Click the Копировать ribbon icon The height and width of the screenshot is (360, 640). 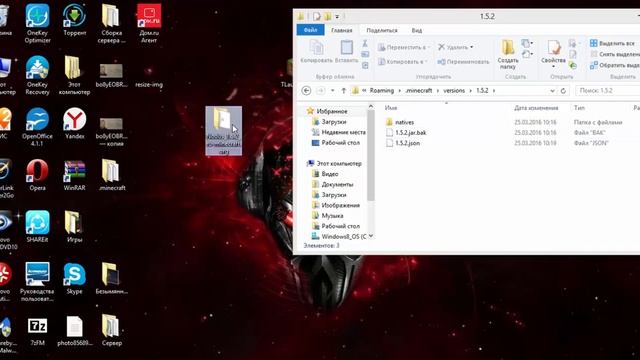click(316, 51)
